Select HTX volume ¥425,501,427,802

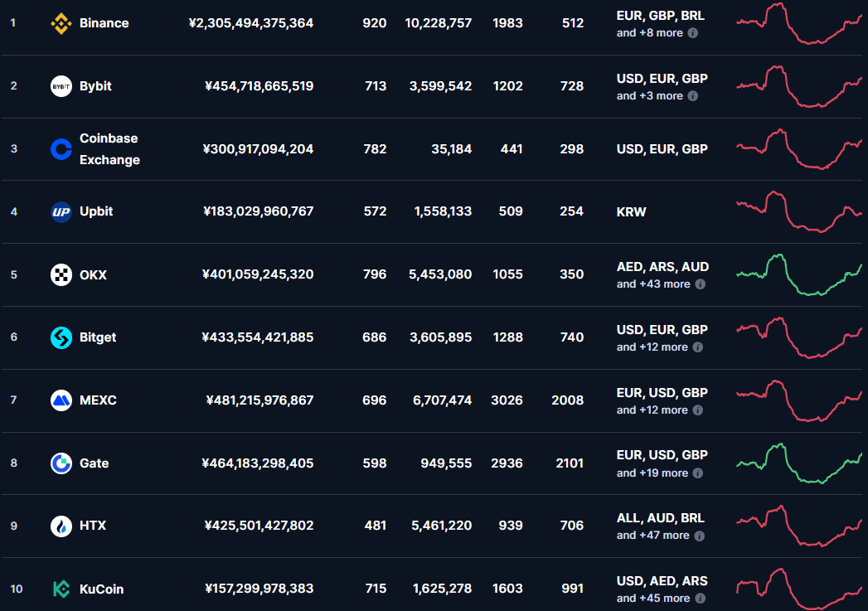pos(259,526)
